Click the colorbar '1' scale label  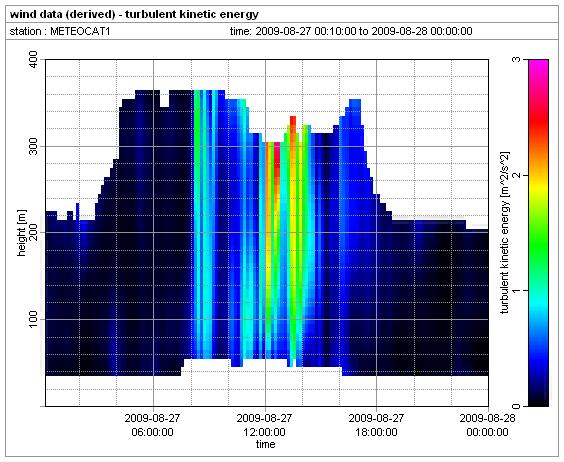[x=516, y=290]
